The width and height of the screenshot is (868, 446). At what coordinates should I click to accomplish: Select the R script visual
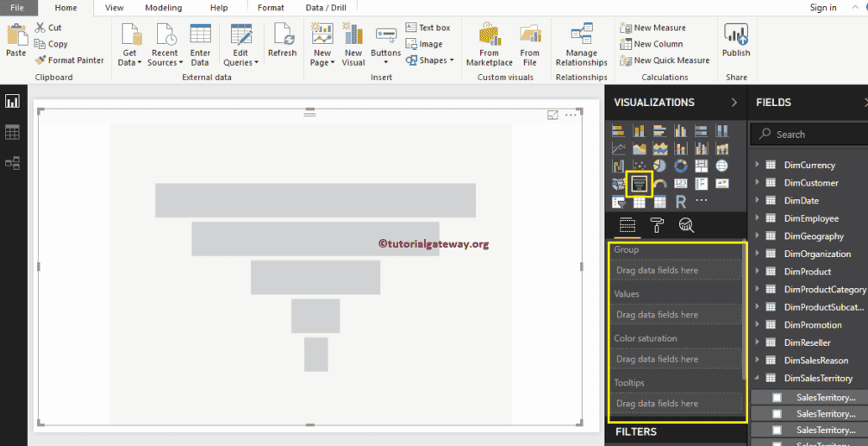[680, 202]
